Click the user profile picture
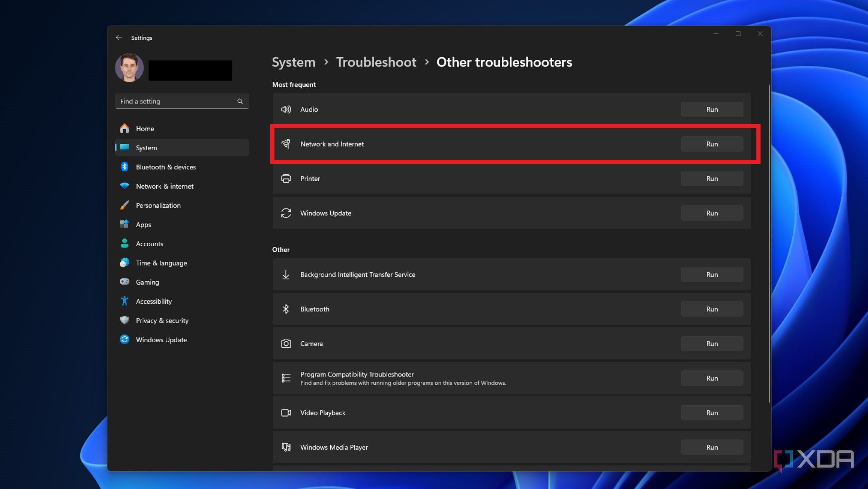 pyautogui.click(x=129, y=68)
